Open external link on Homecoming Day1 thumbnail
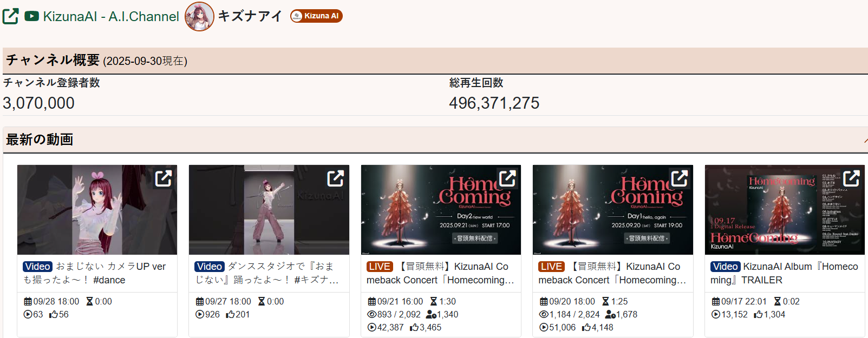 coord(679,178)
